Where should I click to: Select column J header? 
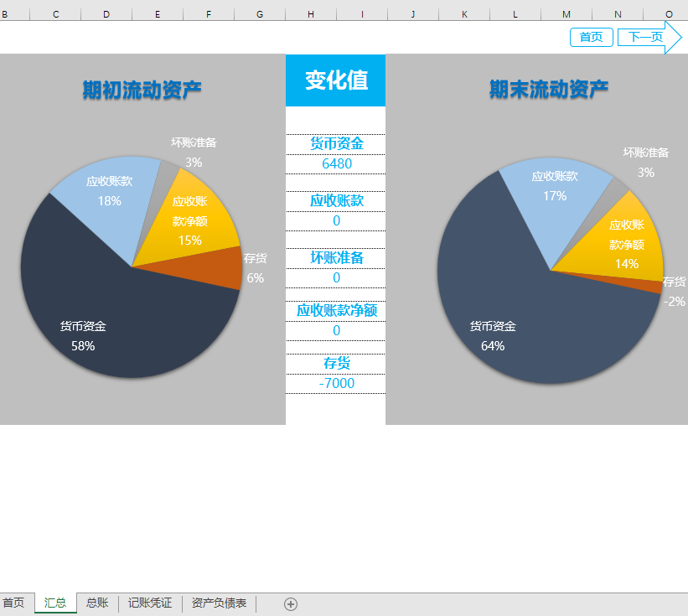click(x=413, y=14)
